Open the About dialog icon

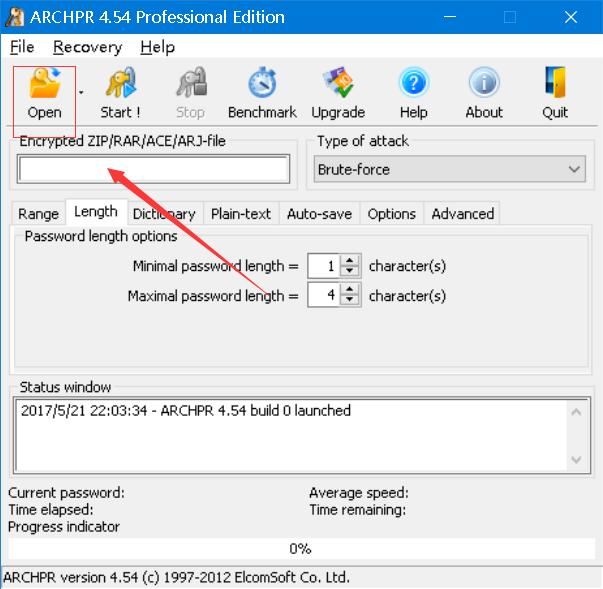[484, 93]
